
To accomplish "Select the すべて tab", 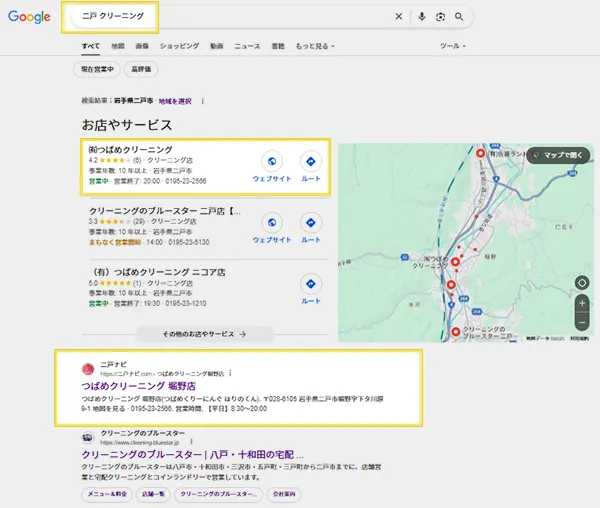I will [x=91, y=46].
